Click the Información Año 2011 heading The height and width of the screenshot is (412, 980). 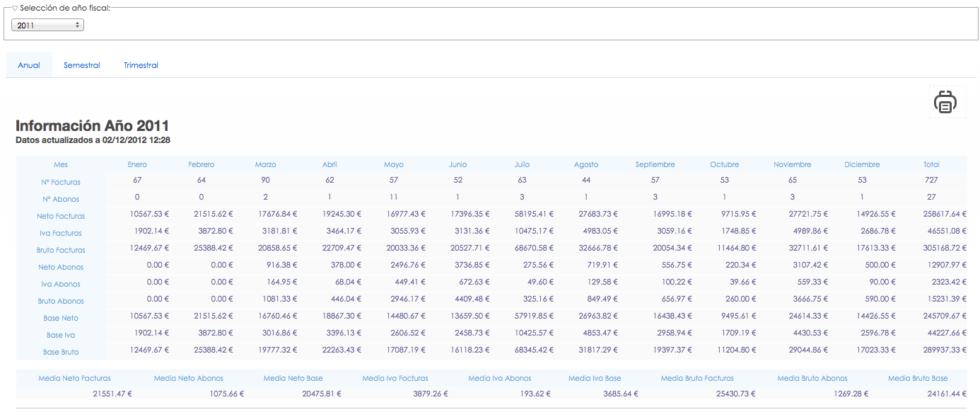[93, 126]
